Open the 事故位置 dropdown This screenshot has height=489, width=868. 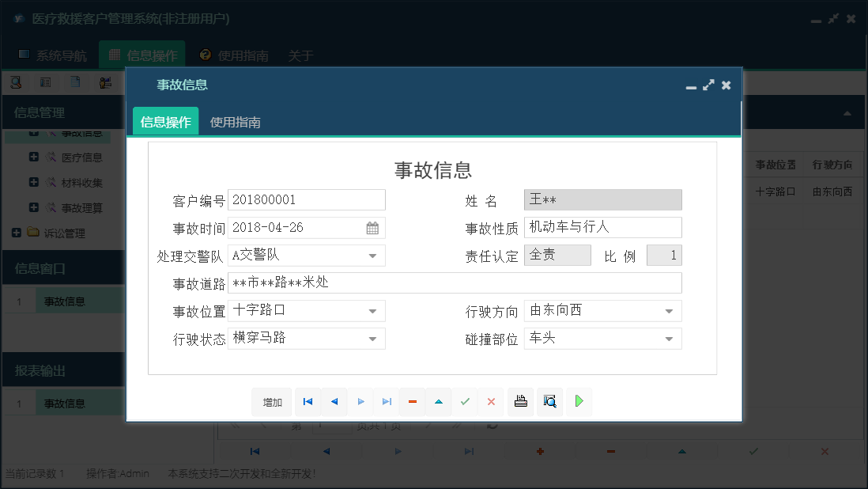pyautogui.click(x=372, y=310)
